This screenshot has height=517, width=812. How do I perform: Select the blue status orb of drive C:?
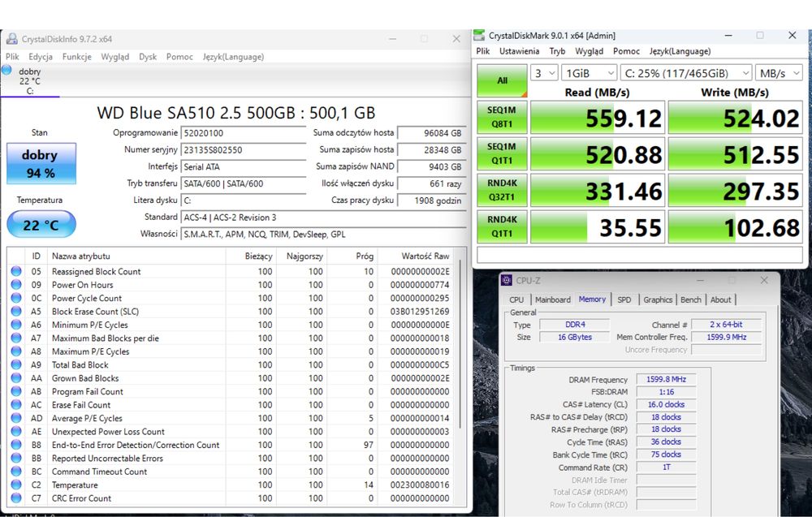click(6, 71)
